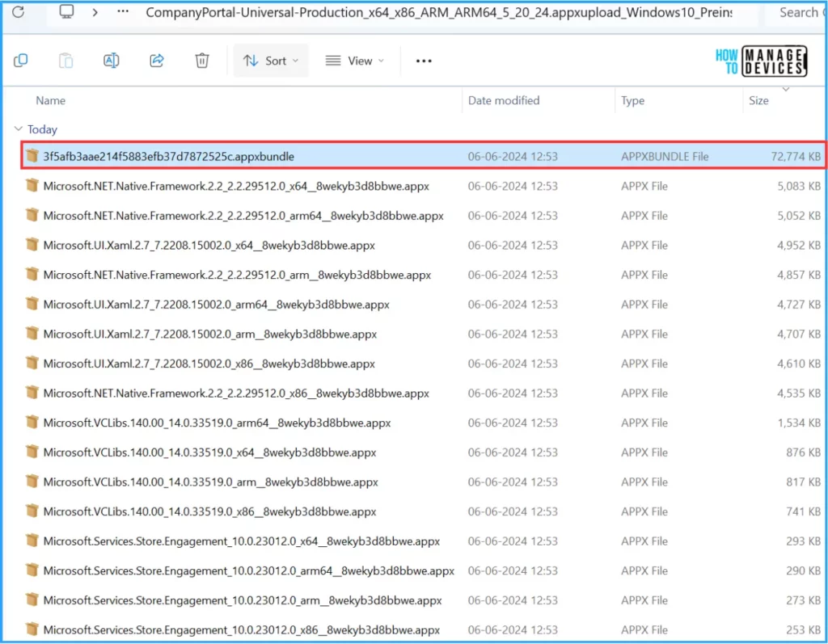Click the 1,534 KB size value
Viewport: 828px width, 644px height.
(798, 423)
